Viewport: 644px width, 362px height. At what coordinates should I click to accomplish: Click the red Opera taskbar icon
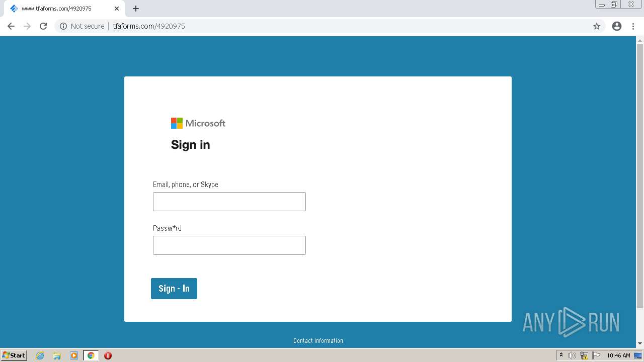click(x=108, y=355)
